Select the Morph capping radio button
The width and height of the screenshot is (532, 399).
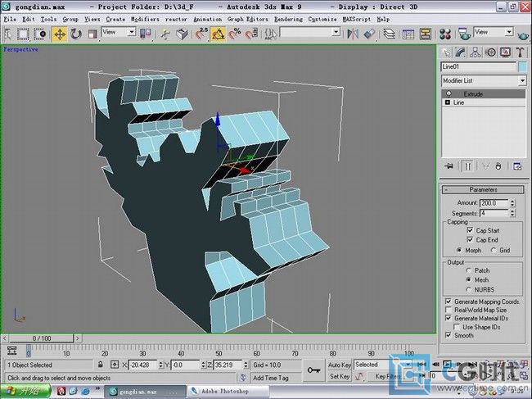click(459, 250)
